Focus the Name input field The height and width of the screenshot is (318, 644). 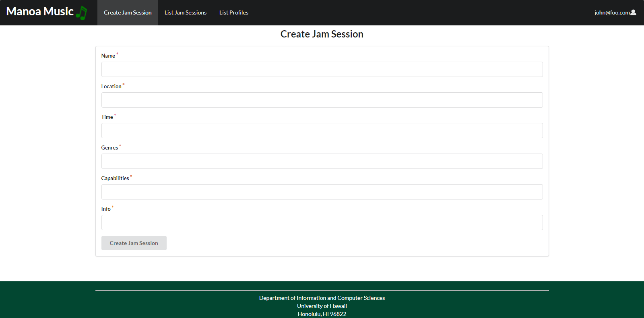pos(322,69)
